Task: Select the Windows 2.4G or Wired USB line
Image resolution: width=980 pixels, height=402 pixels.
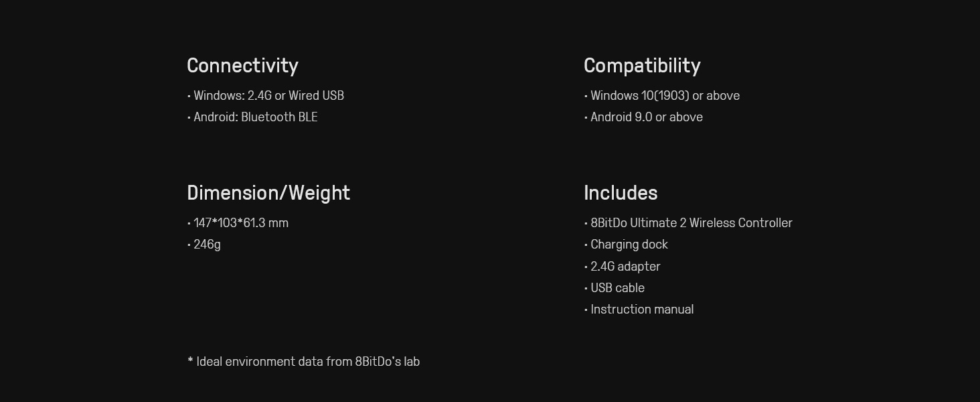Action: (268, 96)
